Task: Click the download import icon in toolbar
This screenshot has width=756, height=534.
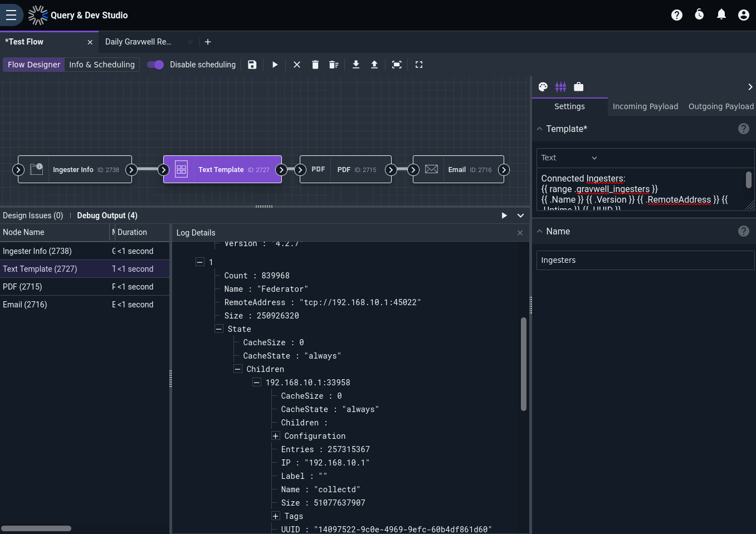Action: click(356, 65)
